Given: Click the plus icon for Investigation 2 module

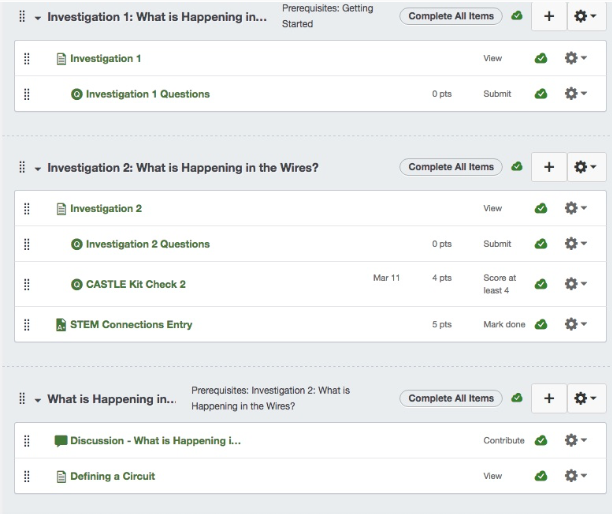Looking at the screenshot, I should [549, 167].
